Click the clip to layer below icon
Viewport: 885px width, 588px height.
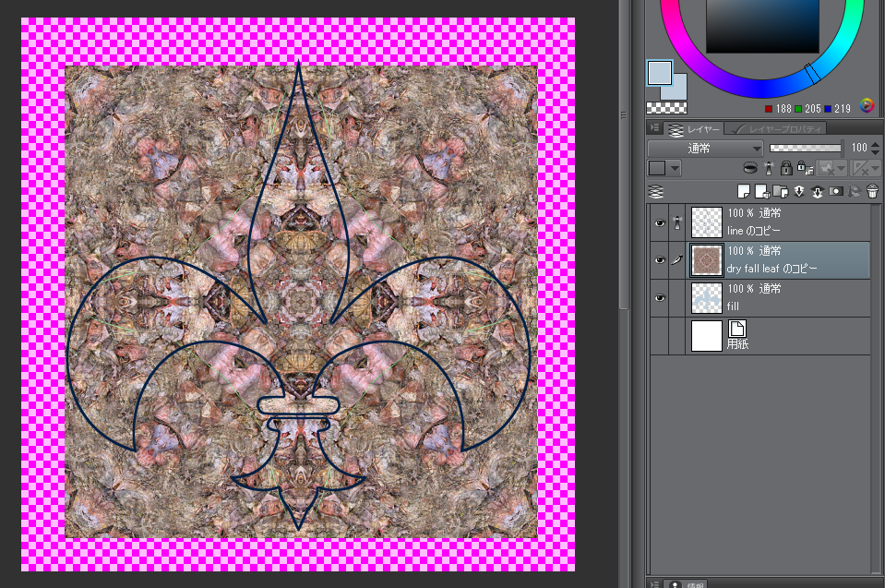750,168
